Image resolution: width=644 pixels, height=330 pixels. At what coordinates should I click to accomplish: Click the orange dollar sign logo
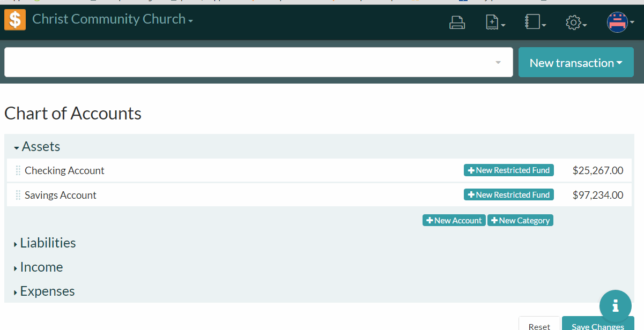pyautogui.click(x=15, y=20)
